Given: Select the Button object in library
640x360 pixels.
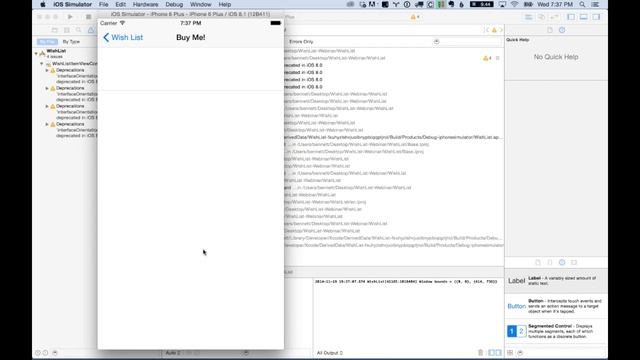Looking at the screenshot, I should tap(556, 306).
